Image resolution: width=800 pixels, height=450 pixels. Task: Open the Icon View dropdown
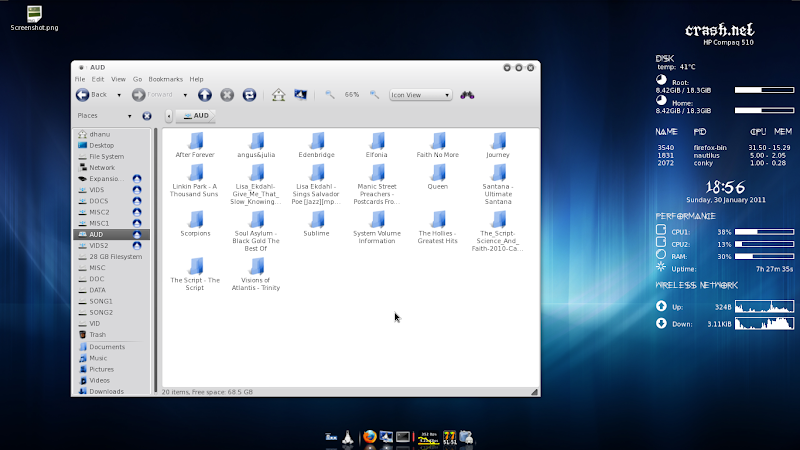point(420,95)
